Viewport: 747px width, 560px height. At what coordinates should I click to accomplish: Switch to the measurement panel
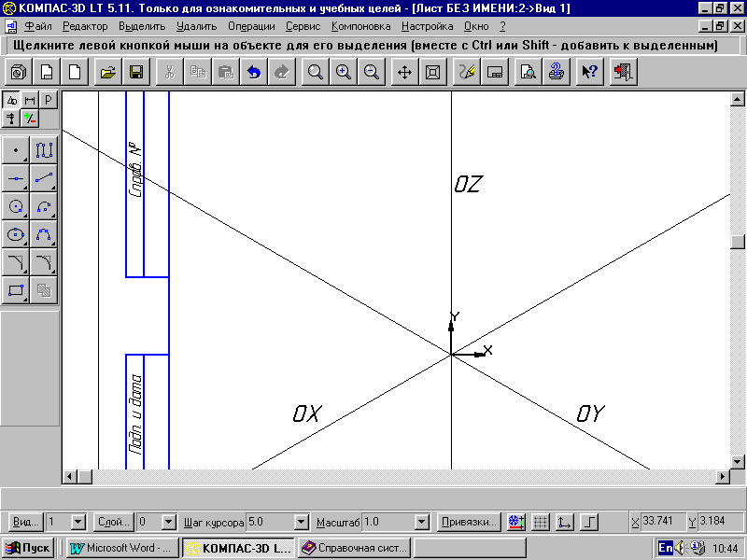coord(30,119)
